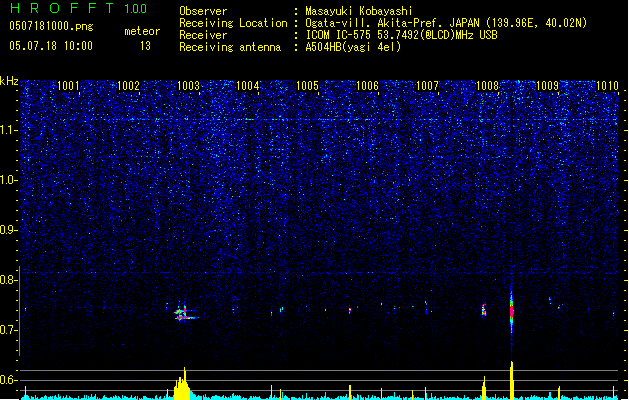Viewport: 629px width, 400px height.
Task: Click the 1008 time axis marker
Action: 487,86
